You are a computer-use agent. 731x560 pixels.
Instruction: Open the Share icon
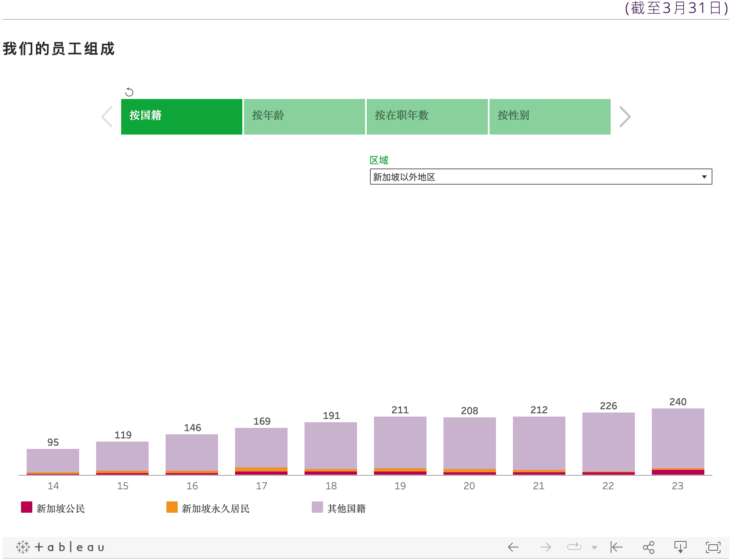649,547
